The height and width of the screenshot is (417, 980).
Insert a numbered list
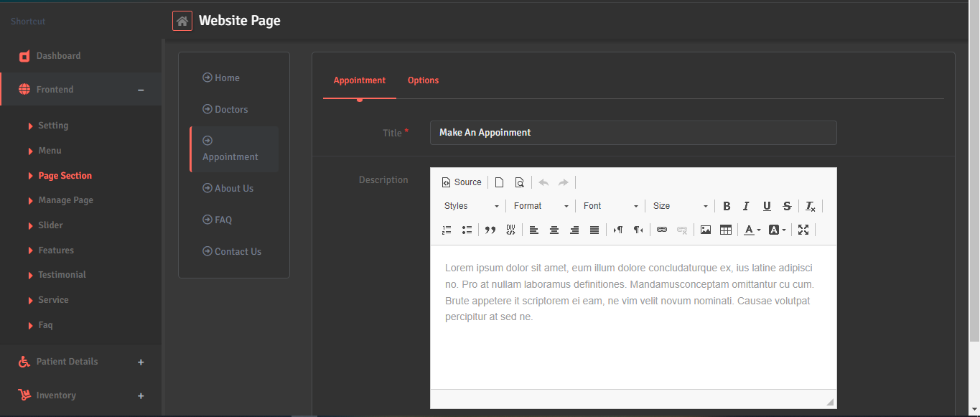[x=447, y=230]
